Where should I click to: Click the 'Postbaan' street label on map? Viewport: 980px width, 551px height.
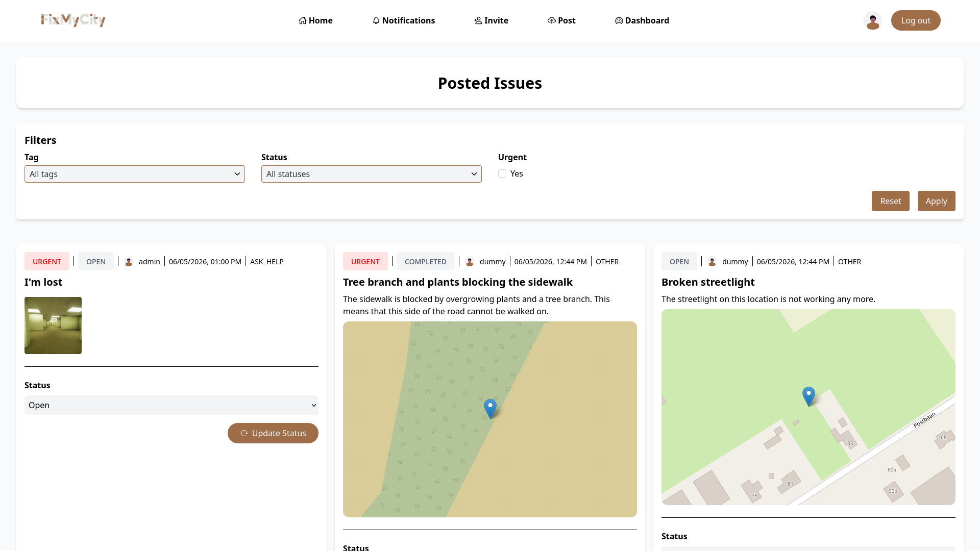pyautogui.click(x=924, y=419)
